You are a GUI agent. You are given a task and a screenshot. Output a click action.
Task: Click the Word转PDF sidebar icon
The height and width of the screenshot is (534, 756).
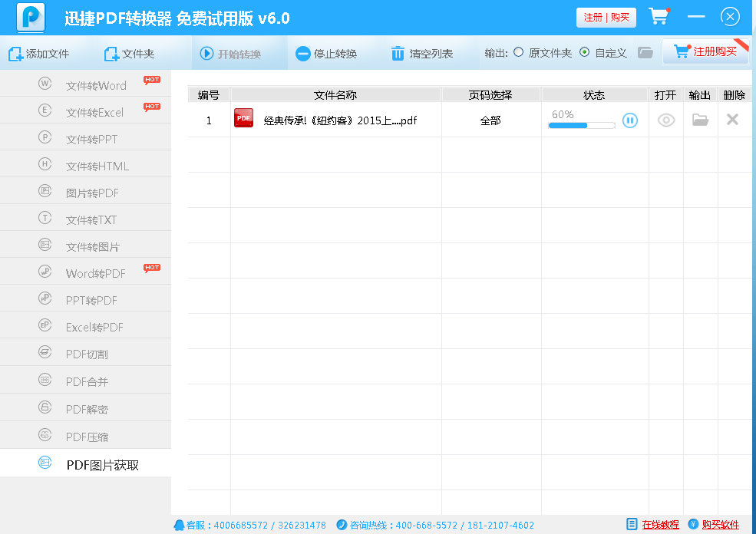[45, 272]
